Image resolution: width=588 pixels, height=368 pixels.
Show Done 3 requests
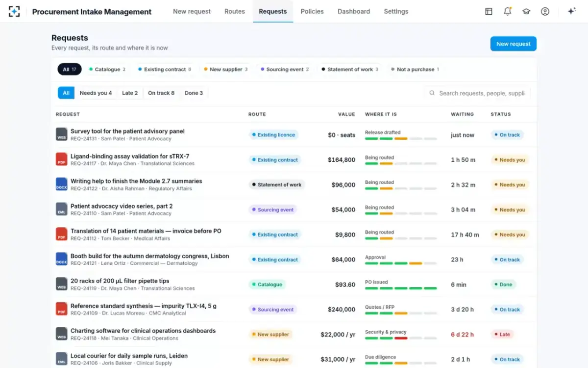pos(194,93)
